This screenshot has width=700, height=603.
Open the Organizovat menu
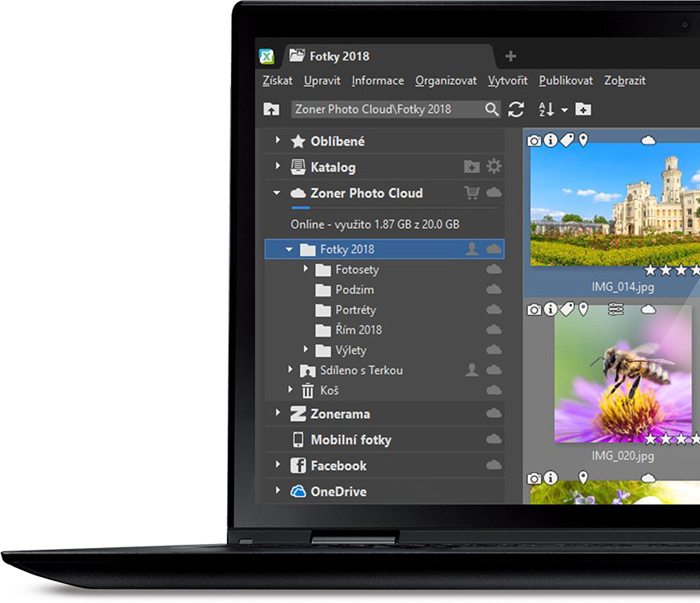[446, 81]
